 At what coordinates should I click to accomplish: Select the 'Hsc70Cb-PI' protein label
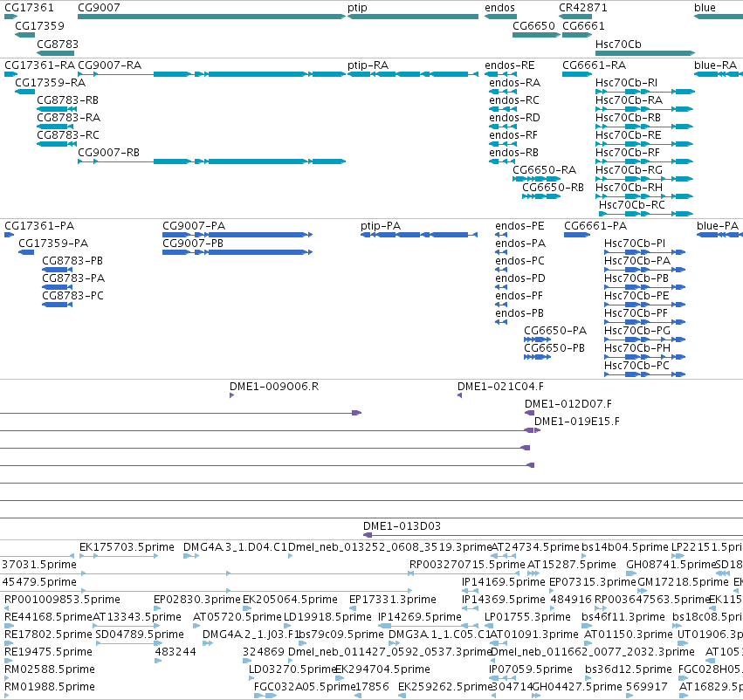[x=635, y=243]
